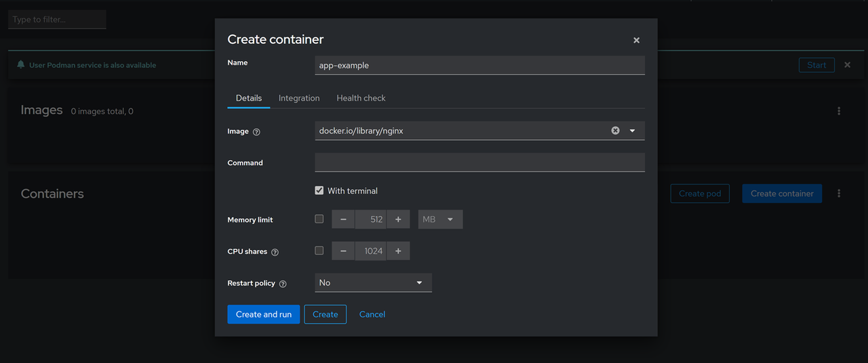This screenshot has height=363, width=868.
Task: Click the notification bell icon
Action: click(x=21, y=64)
